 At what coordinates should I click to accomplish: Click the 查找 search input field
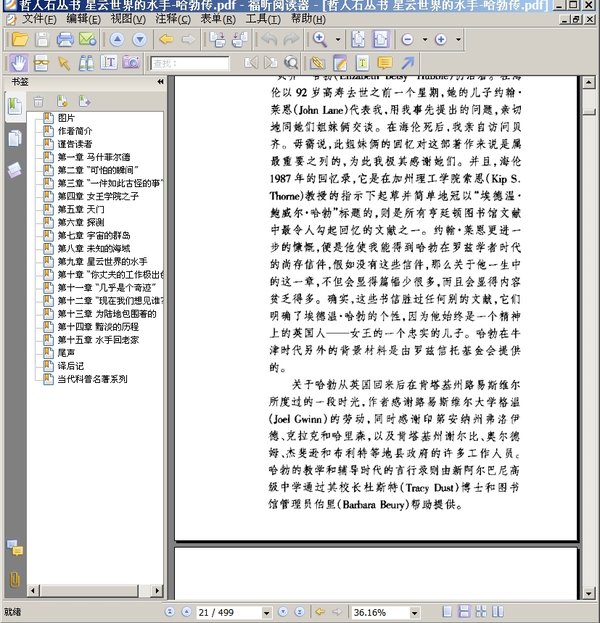(190, 63)
